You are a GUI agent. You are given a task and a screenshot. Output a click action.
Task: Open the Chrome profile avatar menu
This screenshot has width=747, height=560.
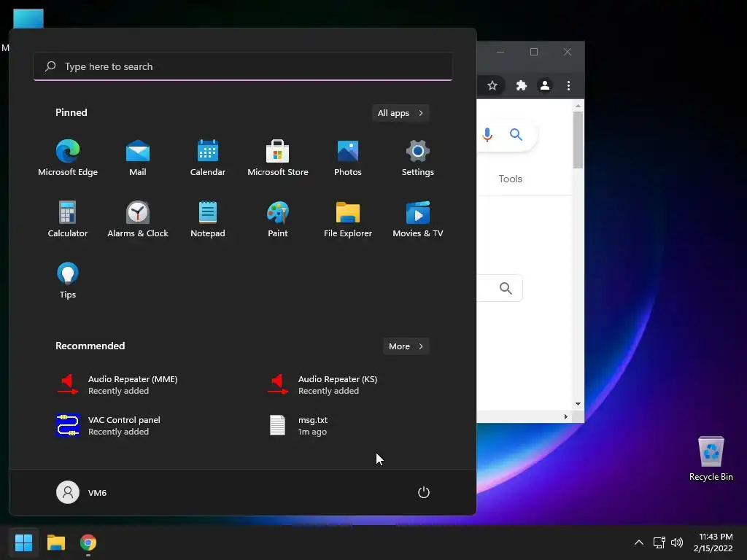544,86
